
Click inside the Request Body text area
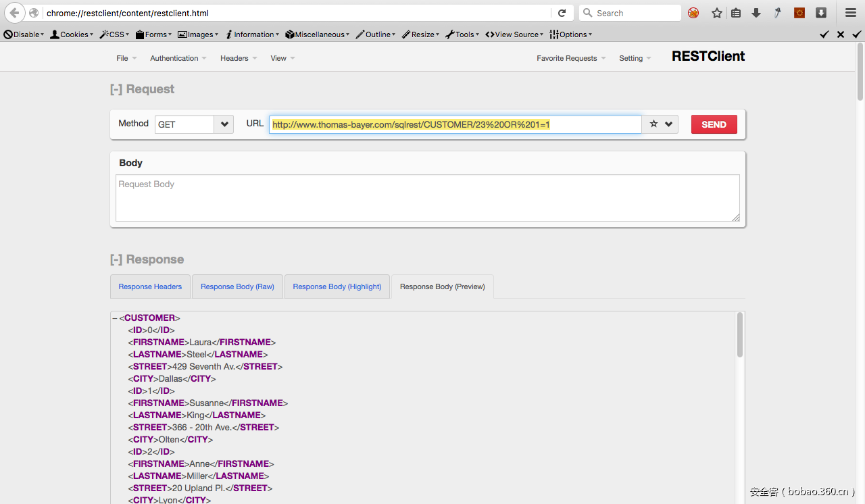[427, 198]
